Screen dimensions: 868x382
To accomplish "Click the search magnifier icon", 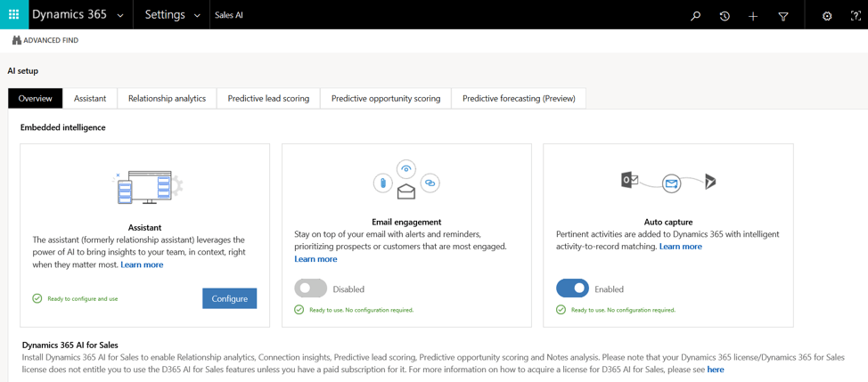I will coord(696,16).
